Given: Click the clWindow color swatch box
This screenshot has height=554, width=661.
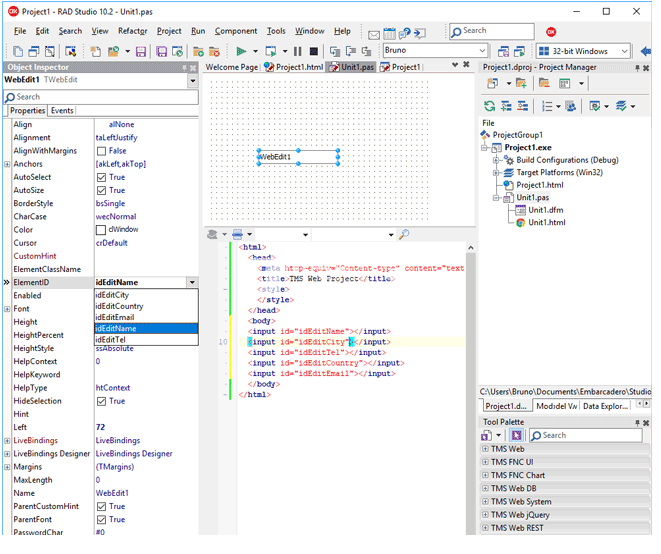Looking at the screenshot, I should [101, 230].
